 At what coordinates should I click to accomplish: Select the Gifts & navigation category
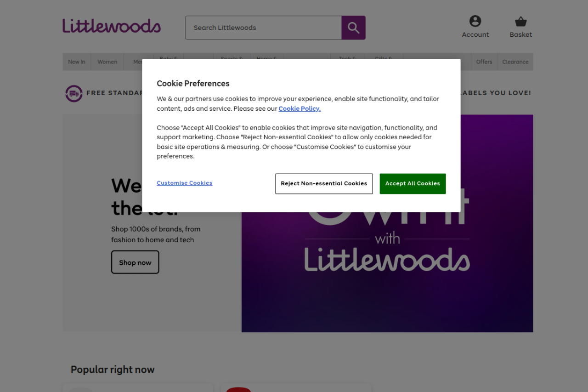point(384,57)
